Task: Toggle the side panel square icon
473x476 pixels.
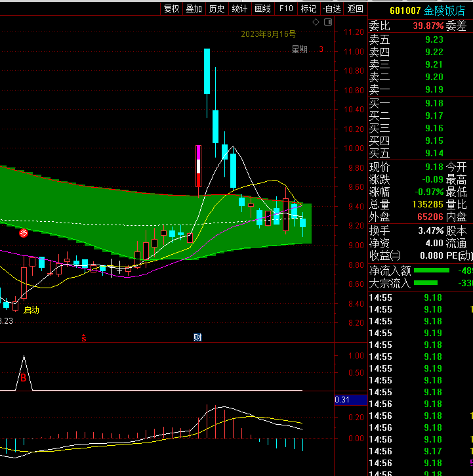Action: (328, 22)
